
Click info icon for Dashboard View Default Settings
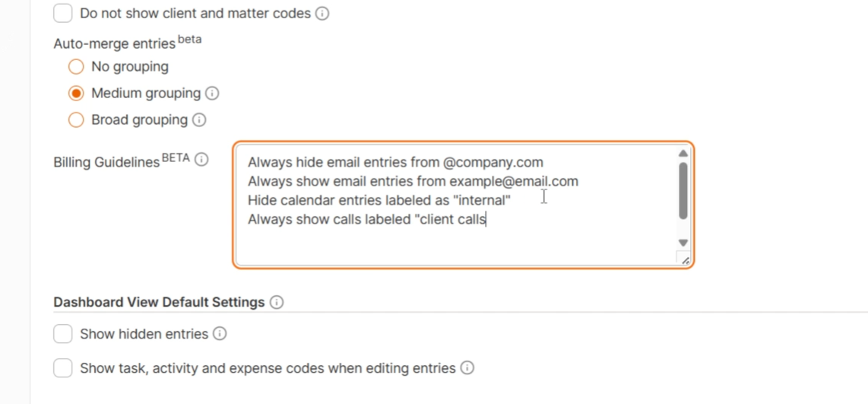[x=277, y=302]
